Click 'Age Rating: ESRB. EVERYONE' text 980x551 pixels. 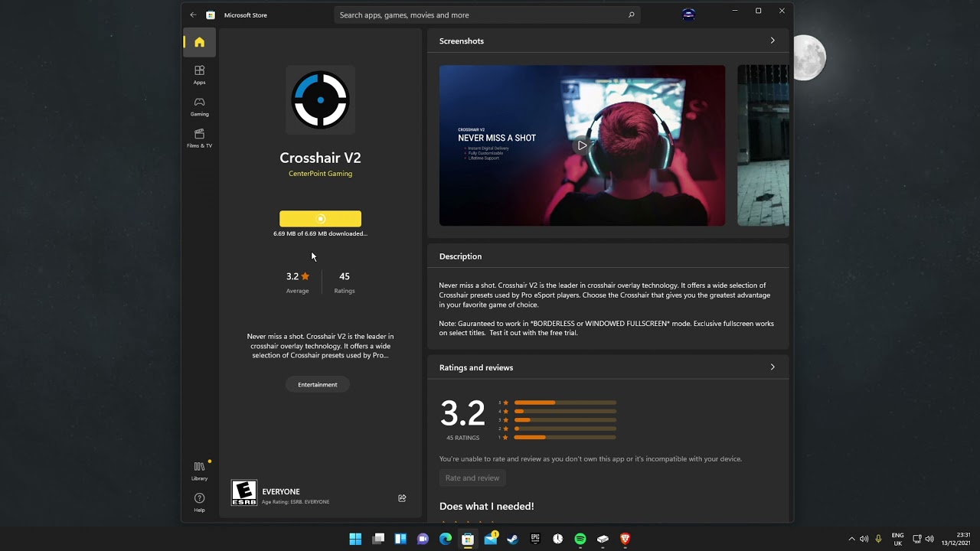296,502
